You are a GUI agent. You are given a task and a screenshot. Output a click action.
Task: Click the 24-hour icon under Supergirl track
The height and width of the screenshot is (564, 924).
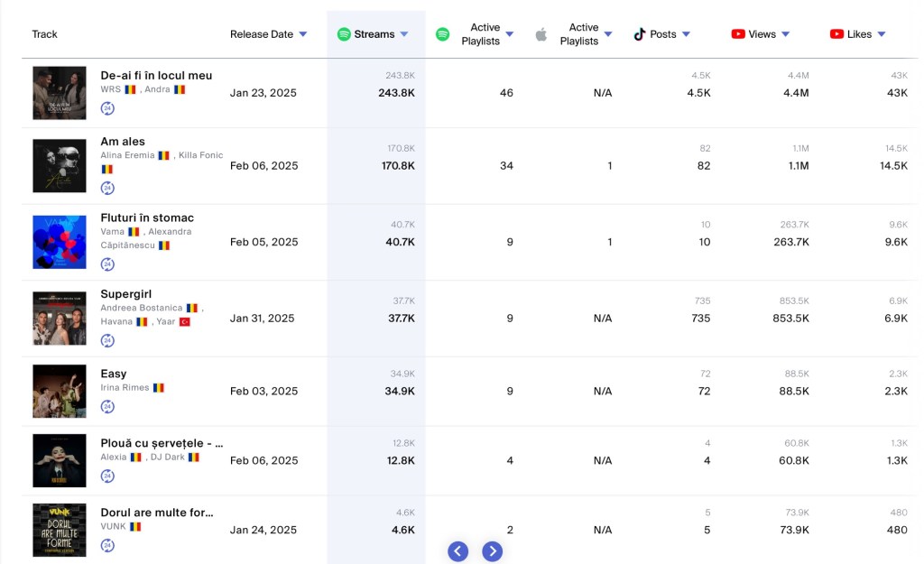click(107, 340)
